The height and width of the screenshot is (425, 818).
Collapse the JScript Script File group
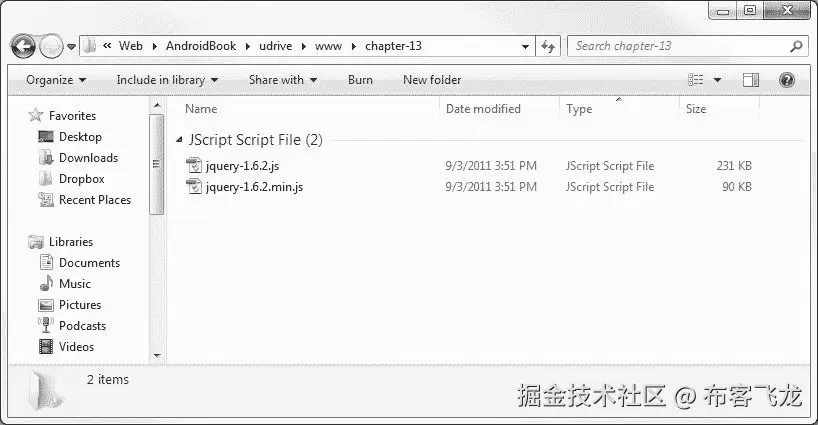pyautogui.click(x=179, y=140)
